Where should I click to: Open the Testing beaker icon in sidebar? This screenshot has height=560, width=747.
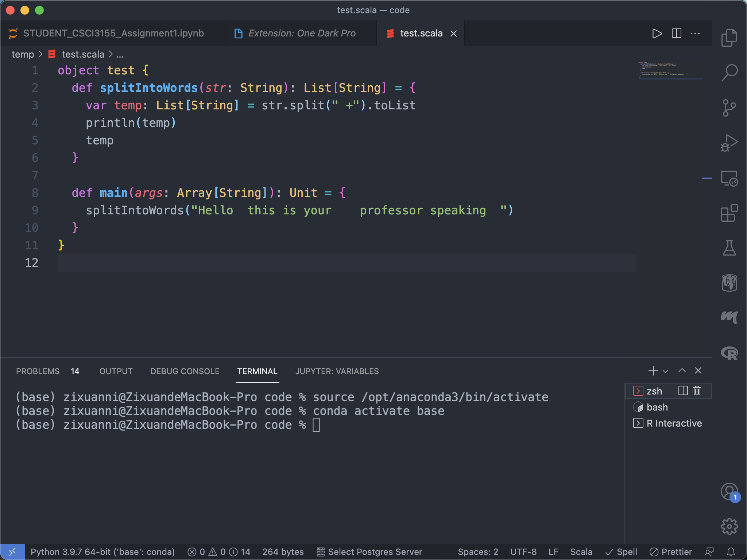click(x=729, y=248)
